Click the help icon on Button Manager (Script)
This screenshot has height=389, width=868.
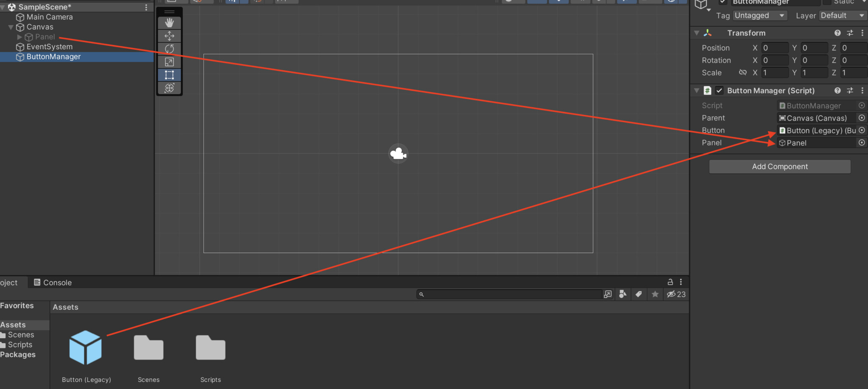(x=837, y=90)
